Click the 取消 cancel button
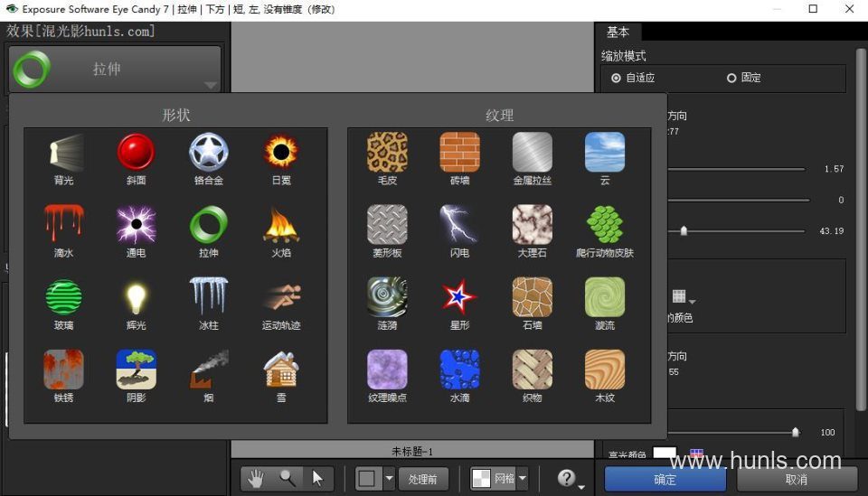 tap(797, 479)
